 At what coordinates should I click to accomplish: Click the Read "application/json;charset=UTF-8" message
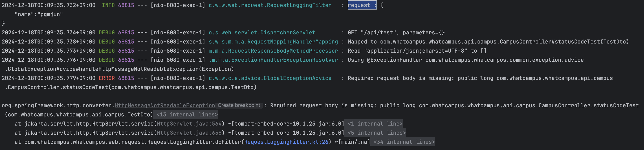click(x=417, y=51)
